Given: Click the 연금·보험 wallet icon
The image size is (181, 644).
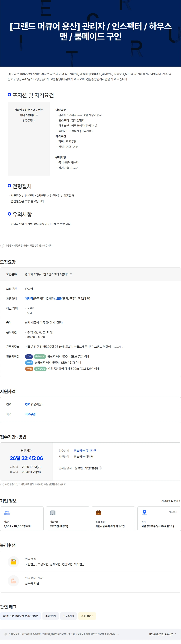Looking at the screenshot, I should (14, 562).
